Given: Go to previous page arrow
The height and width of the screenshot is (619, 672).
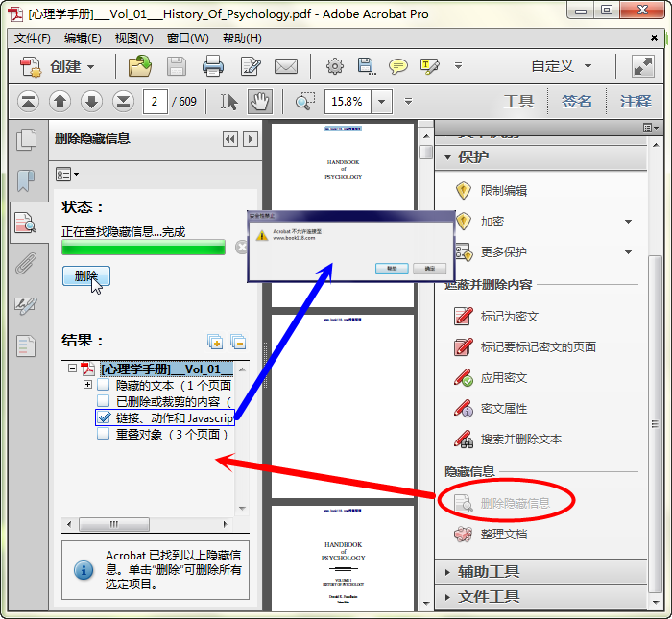Looking at the screenshot, I should coord(60,102).
